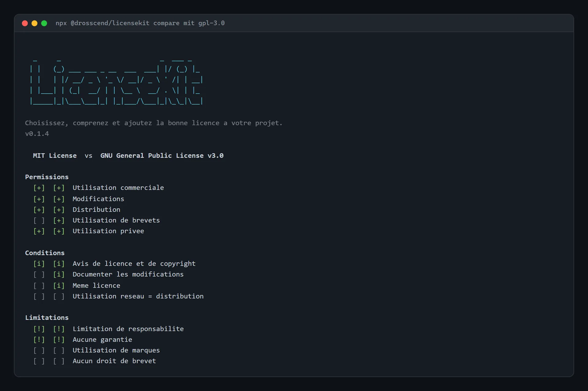Click MIT [+] marker for Distribution

pyautogui.click(x=39, y=210)
